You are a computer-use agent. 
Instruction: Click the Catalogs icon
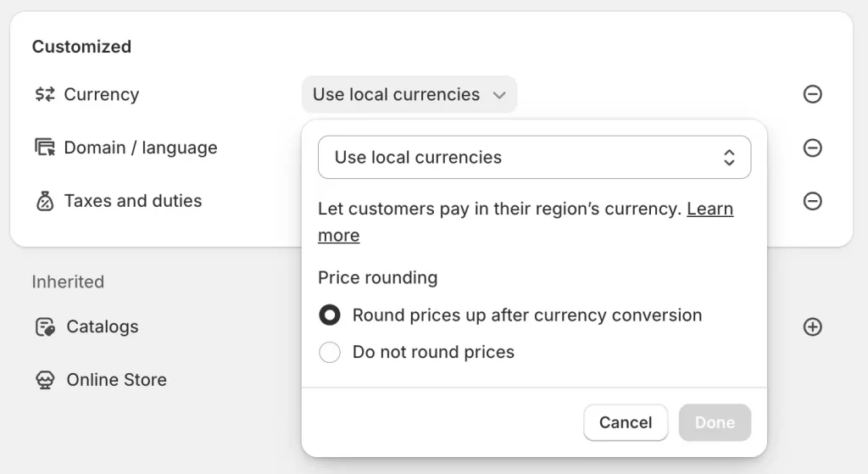tap(45, 326)
